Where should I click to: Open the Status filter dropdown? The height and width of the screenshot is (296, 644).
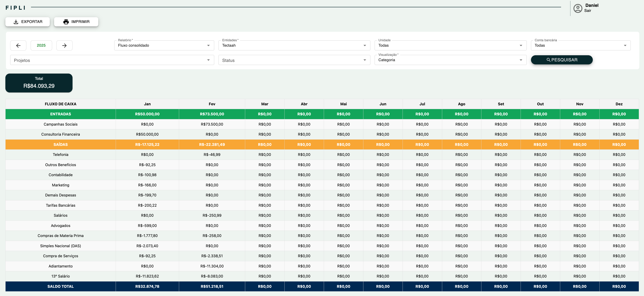coord(294,60)
